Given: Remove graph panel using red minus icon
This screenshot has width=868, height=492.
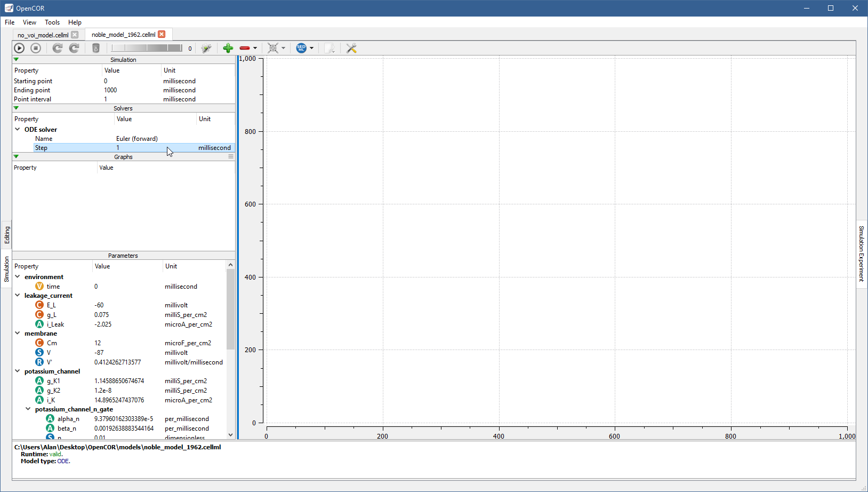Looking at the screenshot, I should (245, 48).
